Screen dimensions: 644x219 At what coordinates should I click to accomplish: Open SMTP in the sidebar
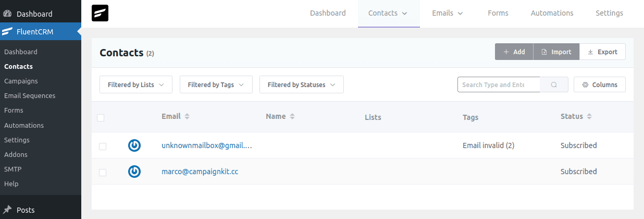[x=13, y=169]
